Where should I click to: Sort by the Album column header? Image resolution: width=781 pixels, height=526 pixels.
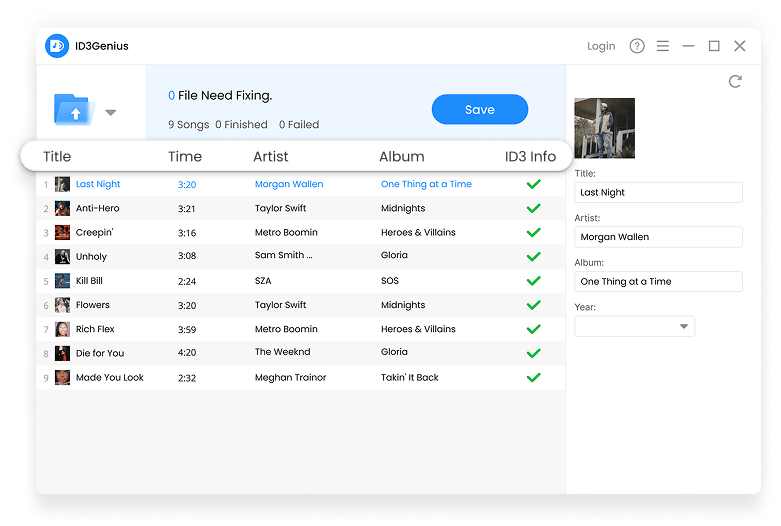[401, 156]
